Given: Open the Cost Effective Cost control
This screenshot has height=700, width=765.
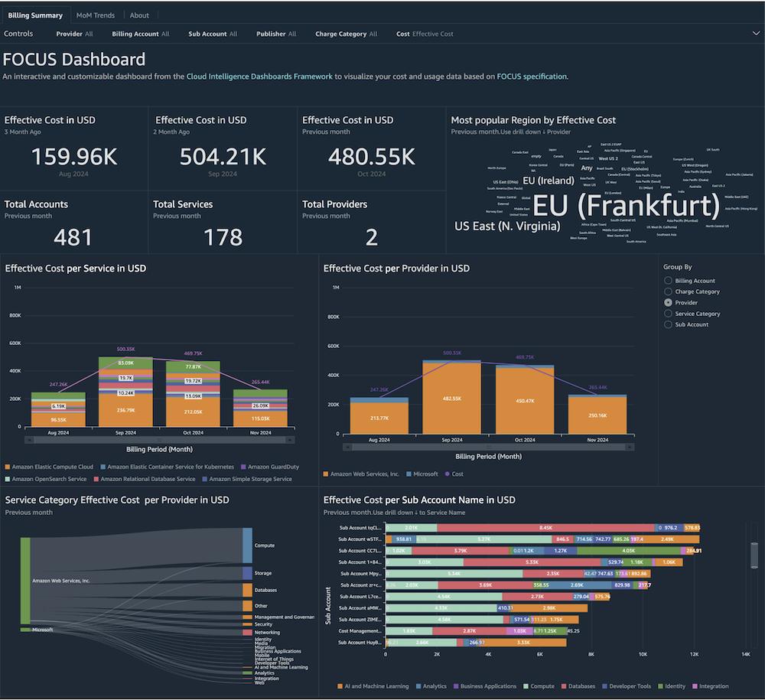Looking at the screenshot, I should pyautogui.click(x=425, y=34).
